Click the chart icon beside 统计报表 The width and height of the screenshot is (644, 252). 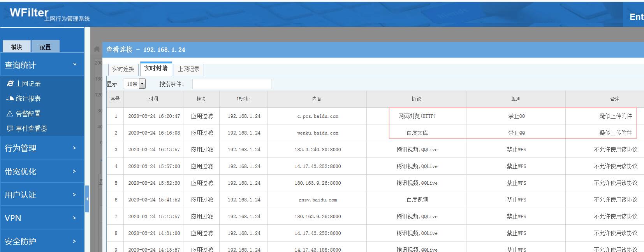pos(10,99)
